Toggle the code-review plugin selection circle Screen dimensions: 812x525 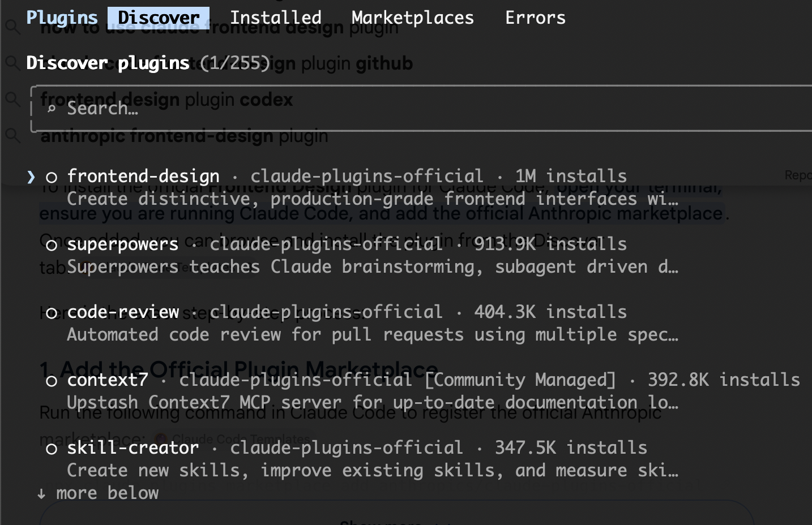pos(52,313)
